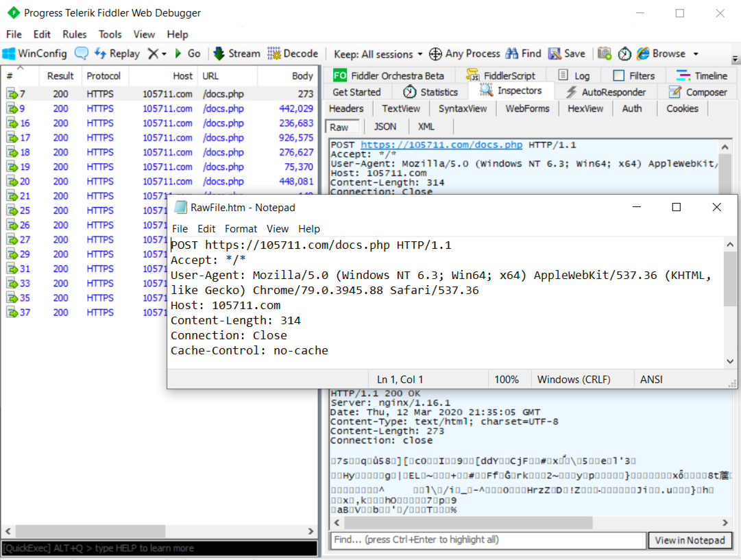Click response pane horizontal scrollbar right arrow
The image size is (741, 560).
coord(725,523)
